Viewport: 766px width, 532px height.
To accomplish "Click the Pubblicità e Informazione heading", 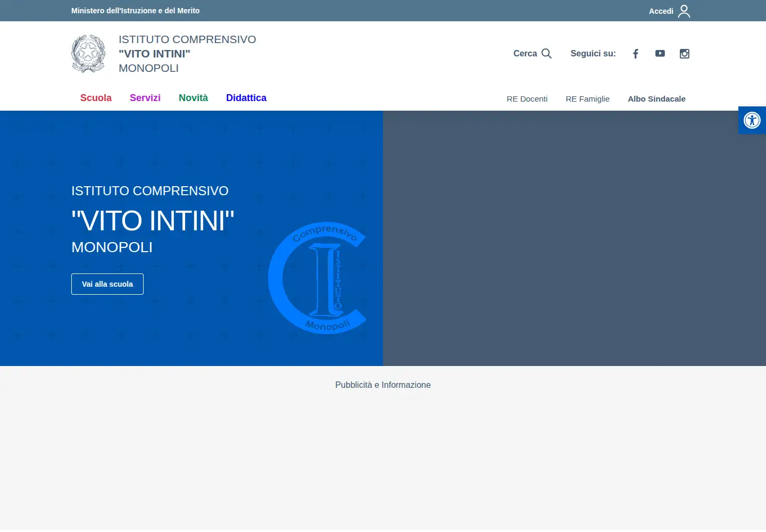I will click(383, 385).
